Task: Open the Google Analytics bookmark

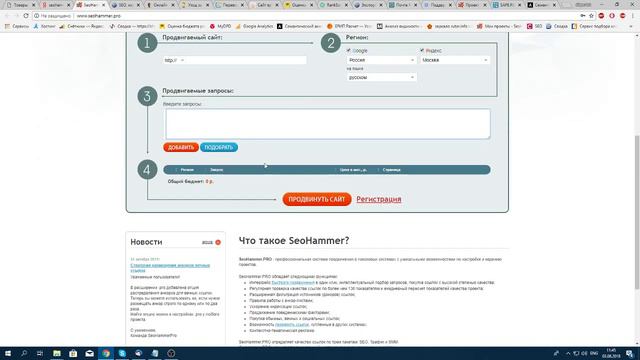Action: click(254, 26)
